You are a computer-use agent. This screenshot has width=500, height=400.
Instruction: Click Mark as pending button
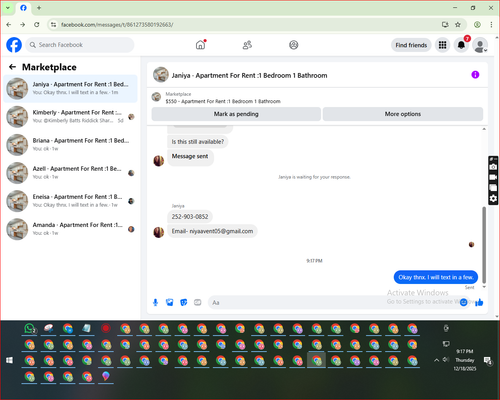coord(236,114)
